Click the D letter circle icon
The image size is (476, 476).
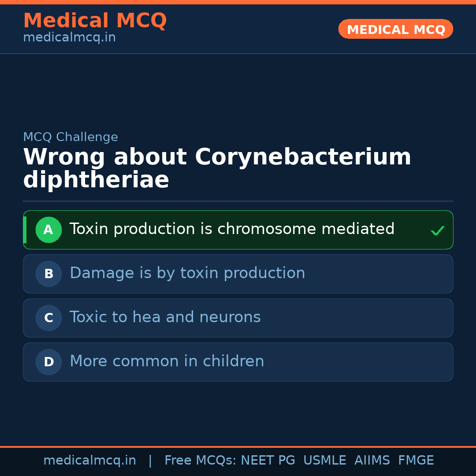48,362
